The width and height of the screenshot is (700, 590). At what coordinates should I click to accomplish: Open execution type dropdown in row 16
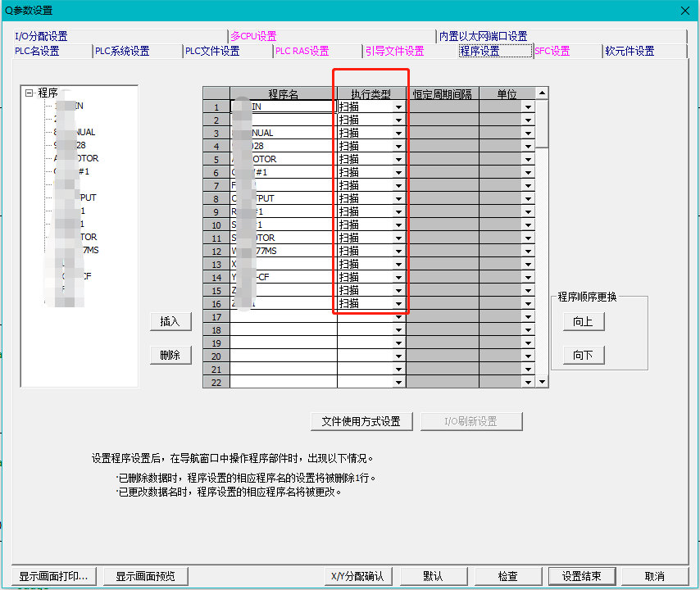[x=398, y=304]
